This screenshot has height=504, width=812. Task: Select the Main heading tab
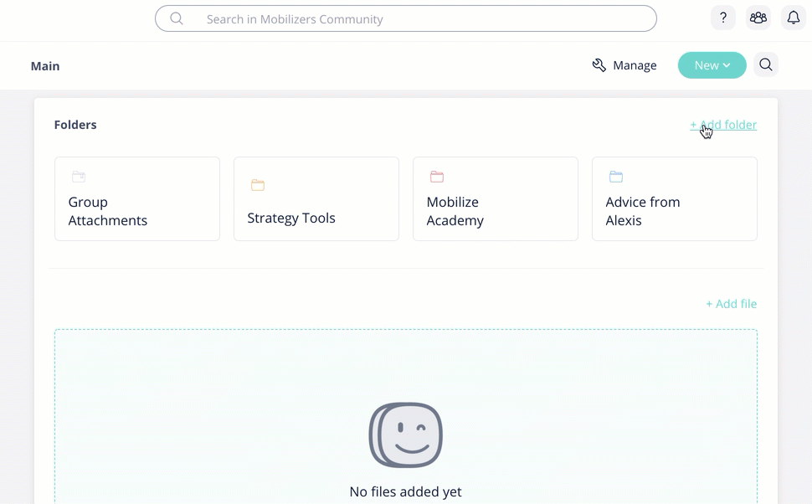tap(45, 66)
